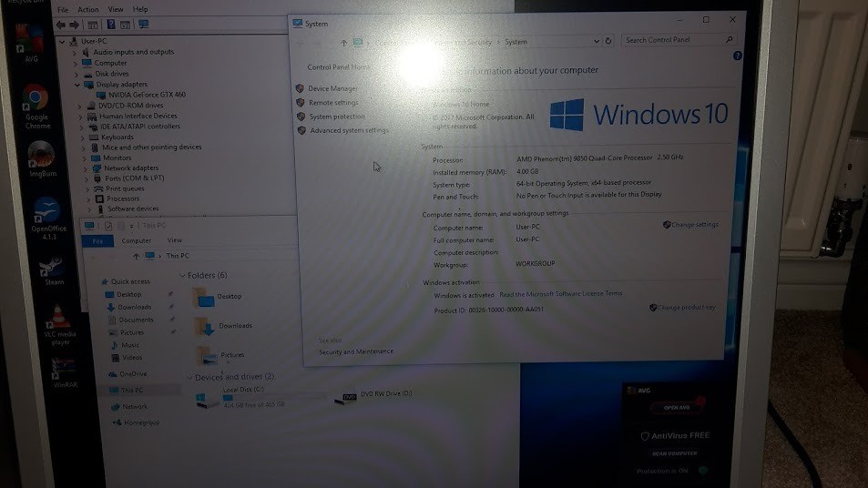868x488 pixels.
Task: Select DVD RW Drive (D:) icon
Action: tap(345, 398)
